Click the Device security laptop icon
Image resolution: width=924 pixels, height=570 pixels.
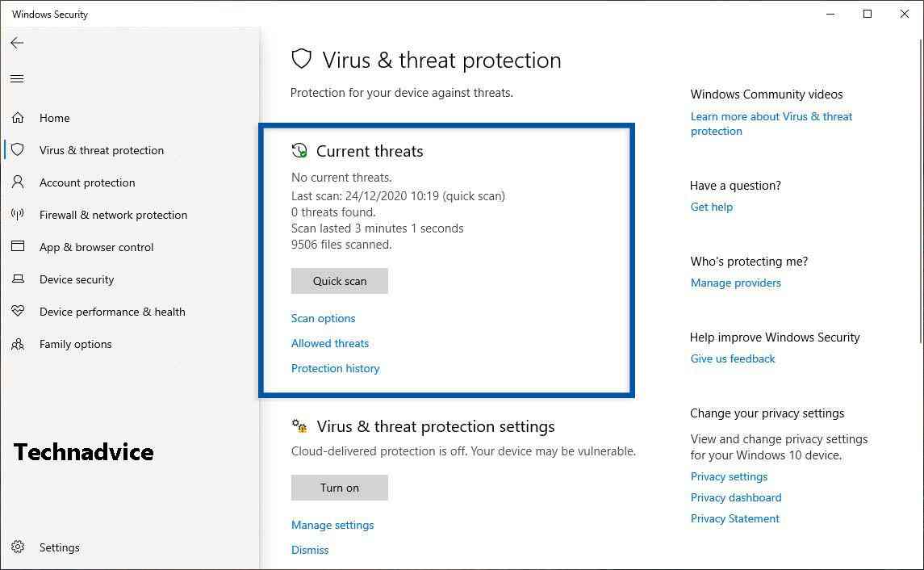(18, 279)
